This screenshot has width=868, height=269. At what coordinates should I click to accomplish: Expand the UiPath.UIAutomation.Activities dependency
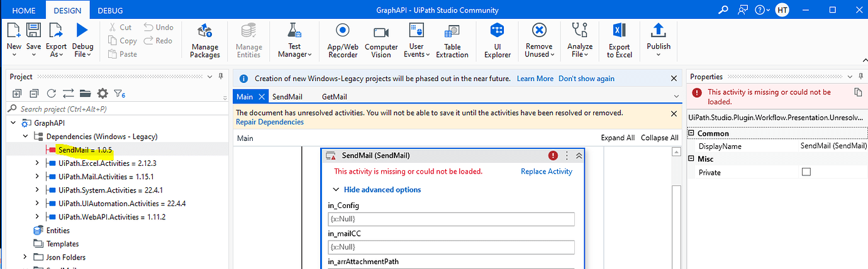(38, 204)
